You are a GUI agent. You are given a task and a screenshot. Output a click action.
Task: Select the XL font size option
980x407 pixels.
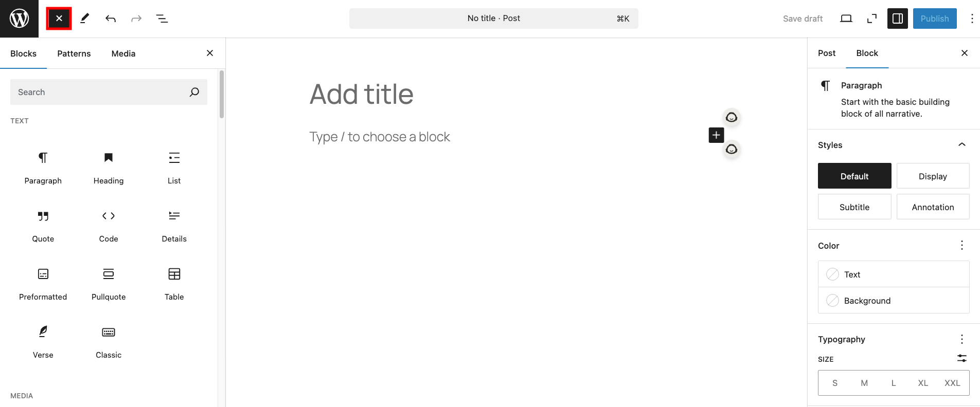[922, 383]
